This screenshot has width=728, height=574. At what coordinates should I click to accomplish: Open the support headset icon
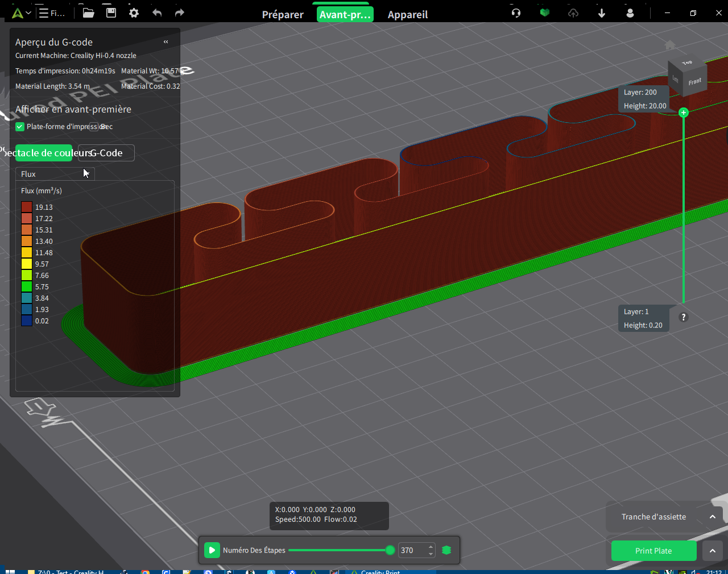(x=516, y=13)
